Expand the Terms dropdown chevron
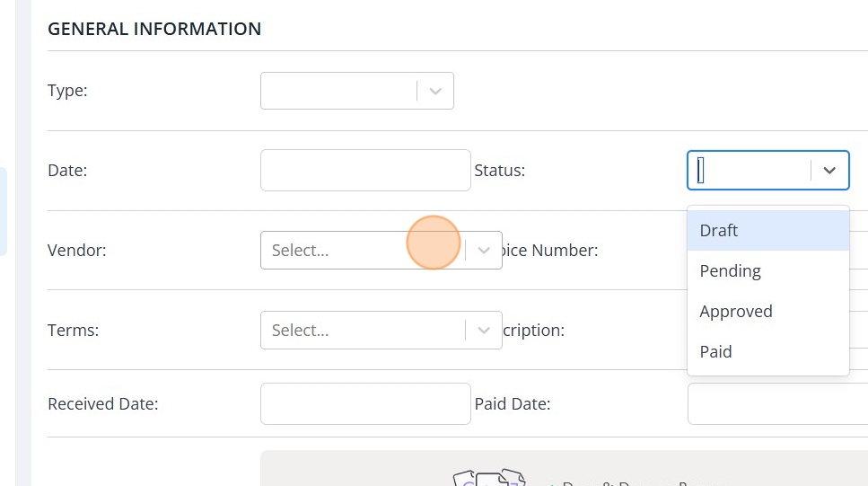868x486 pixels. [484, 331]
